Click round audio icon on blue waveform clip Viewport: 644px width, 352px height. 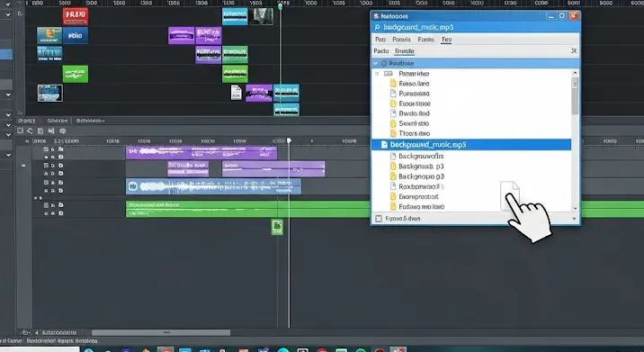pos(132,186)
